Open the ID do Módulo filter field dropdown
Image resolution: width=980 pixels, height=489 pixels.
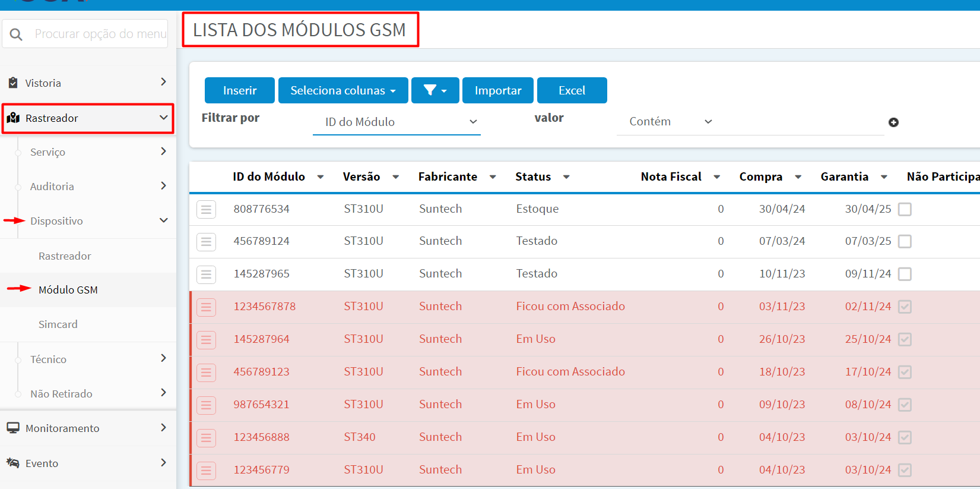point(397,122)
